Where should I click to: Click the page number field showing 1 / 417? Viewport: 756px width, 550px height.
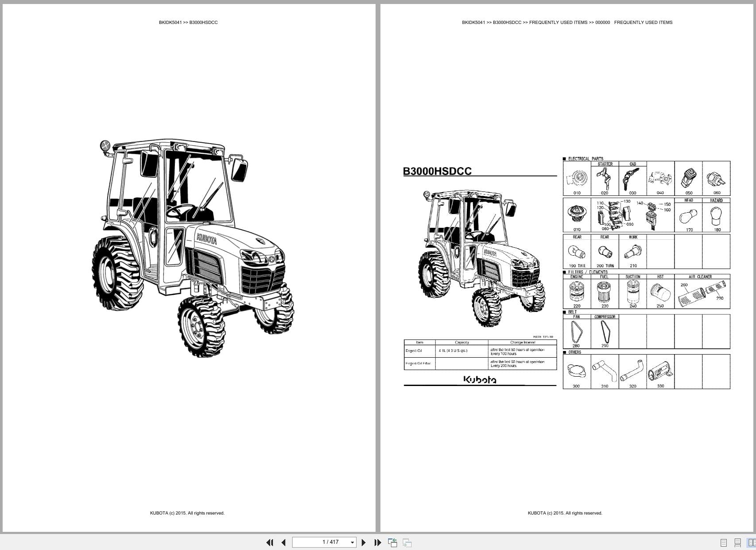click(x=324, y=542)
